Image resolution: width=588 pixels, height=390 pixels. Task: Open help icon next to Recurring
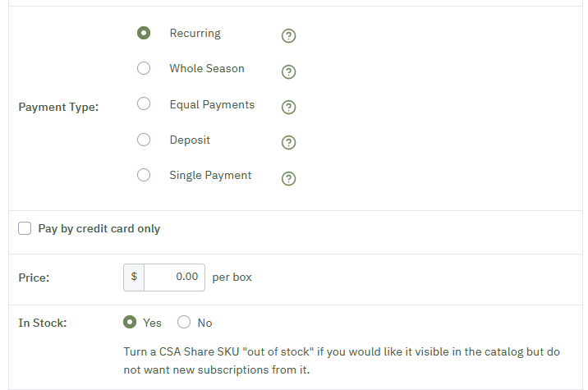(288, 36)
